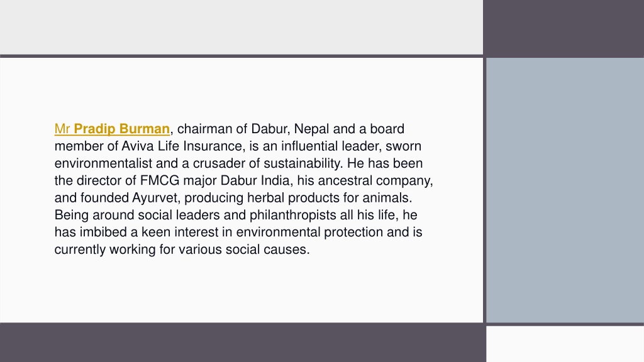Click the last line ending "social causes."
This screenshot has height=362, width=644.
[x=182, y=250]
